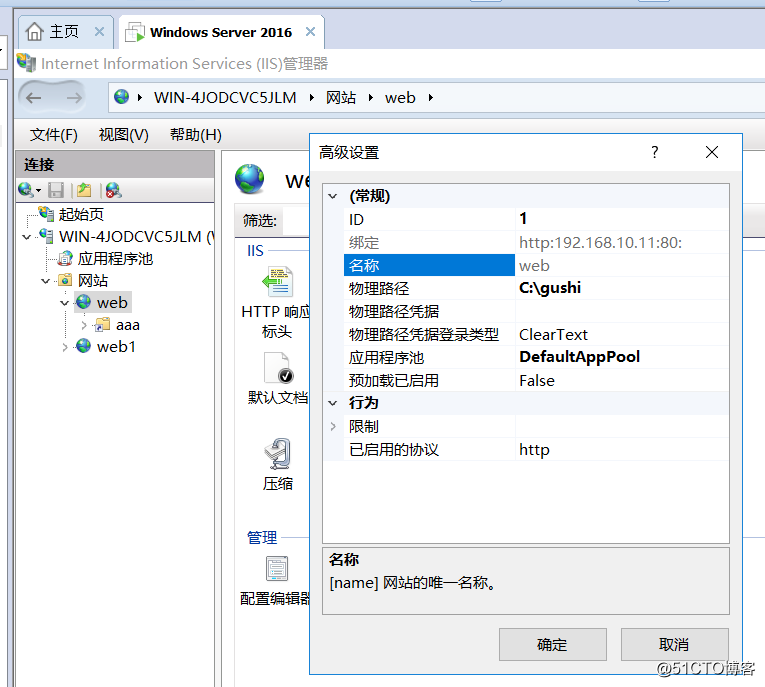Click the help question mark in dialog

[655, 152]
